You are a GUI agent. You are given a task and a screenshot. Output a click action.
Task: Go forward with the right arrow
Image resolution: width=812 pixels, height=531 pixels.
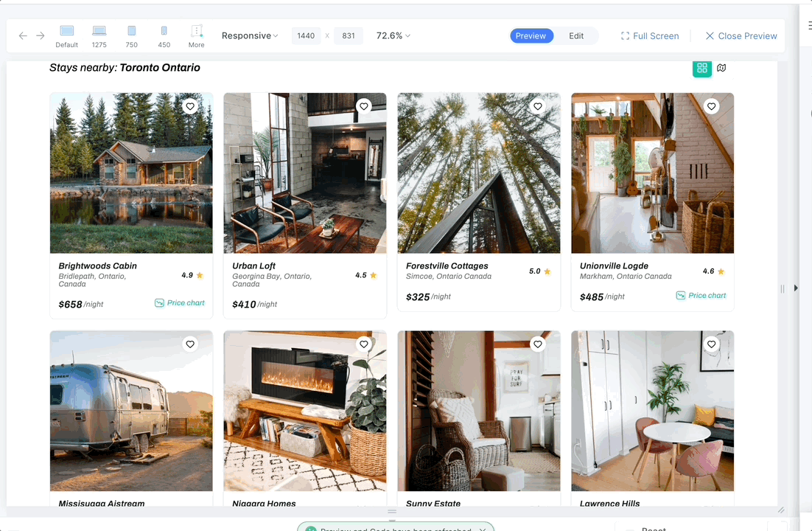[x=41, y=36]
